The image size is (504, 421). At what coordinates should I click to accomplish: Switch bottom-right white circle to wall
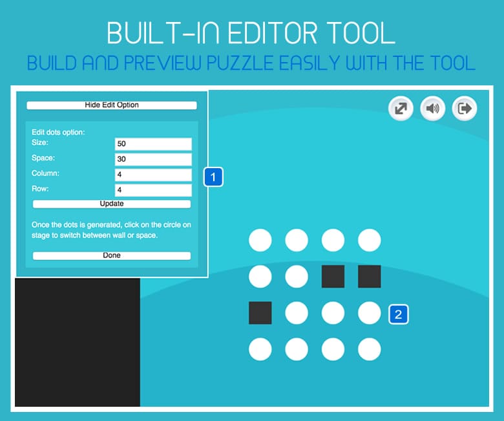[370, 349]
